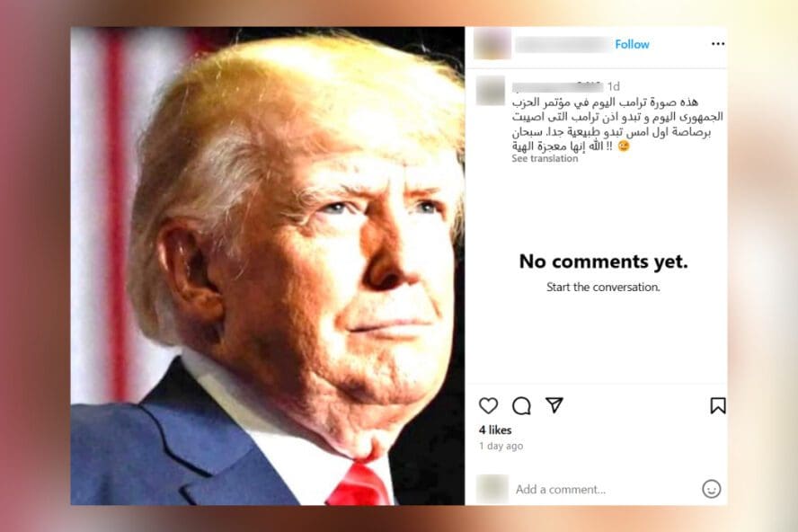
Task: Click the Arabic caption text
Action: click(x=617, y=124)
